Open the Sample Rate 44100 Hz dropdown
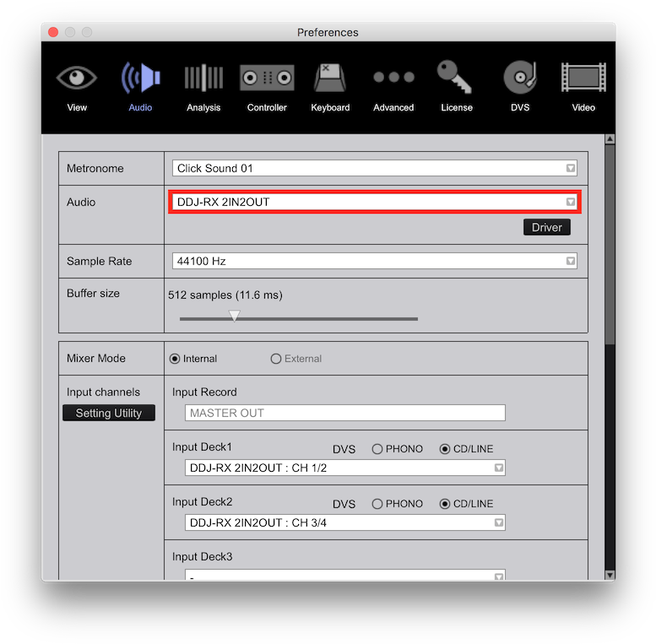Viewport: 656px width, 644px height. pyautogui.click(x=375, y=261)
